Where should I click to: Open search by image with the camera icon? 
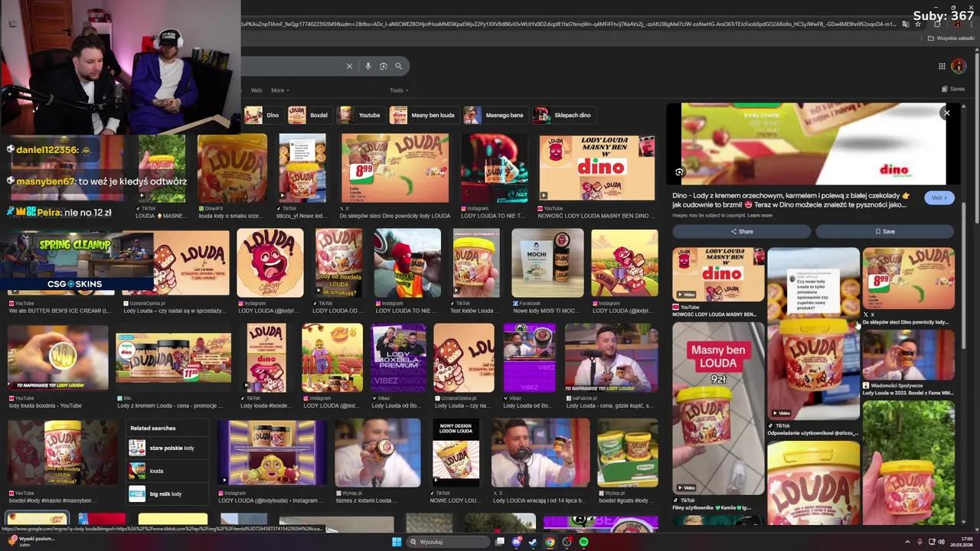coord(384,66)
